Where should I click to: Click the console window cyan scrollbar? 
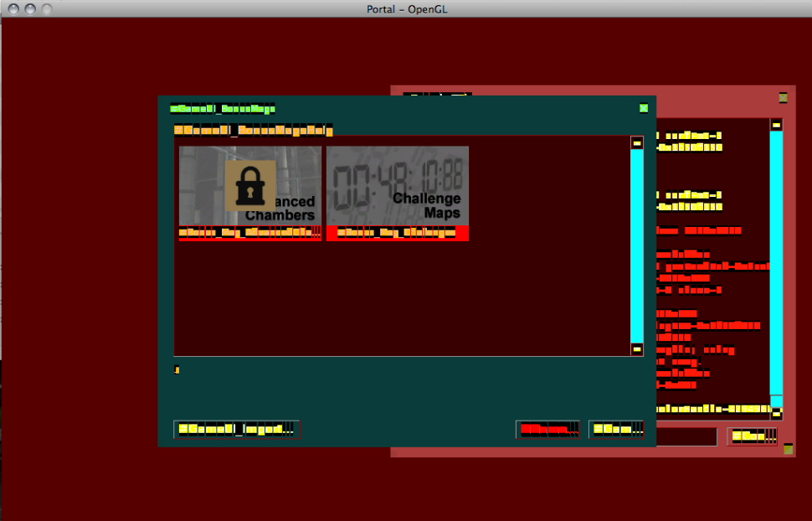[x=776, y=263]
